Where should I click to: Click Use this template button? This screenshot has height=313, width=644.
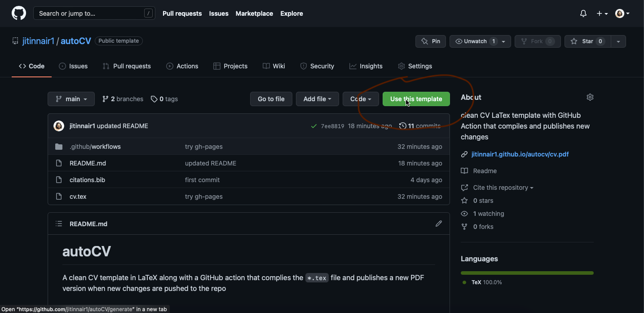[x=416, y=99]
